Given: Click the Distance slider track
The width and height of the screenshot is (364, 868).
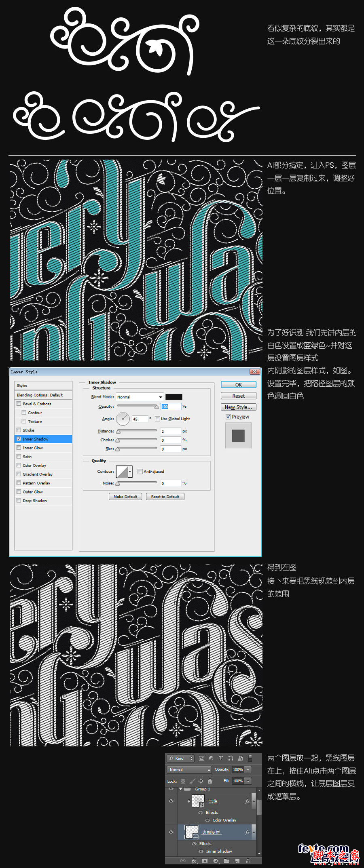Looking at the screenshot, I should [x=137, y=431].
